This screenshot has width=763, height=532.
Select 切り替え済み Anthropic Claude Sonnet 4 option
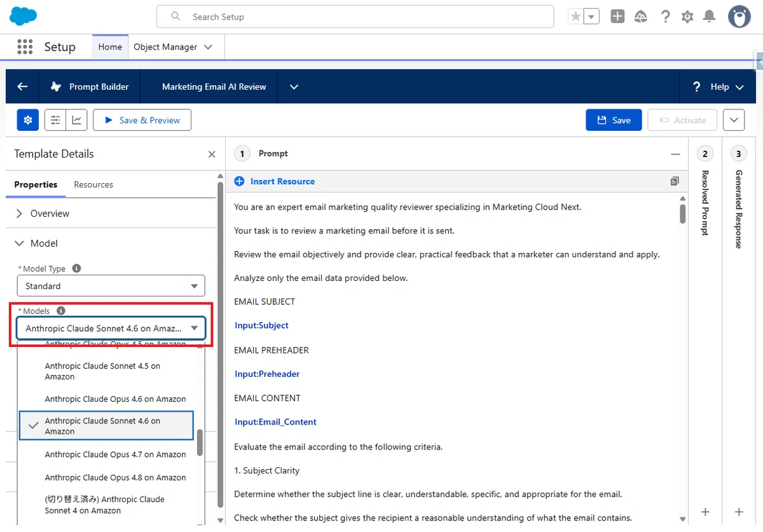click(x=106, y=505)
